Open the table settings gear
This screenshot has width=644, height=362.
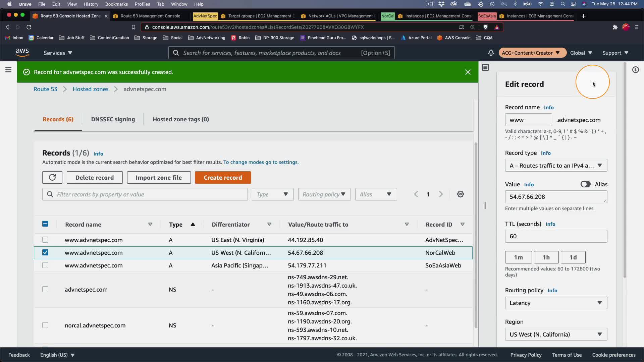[460, 194]
